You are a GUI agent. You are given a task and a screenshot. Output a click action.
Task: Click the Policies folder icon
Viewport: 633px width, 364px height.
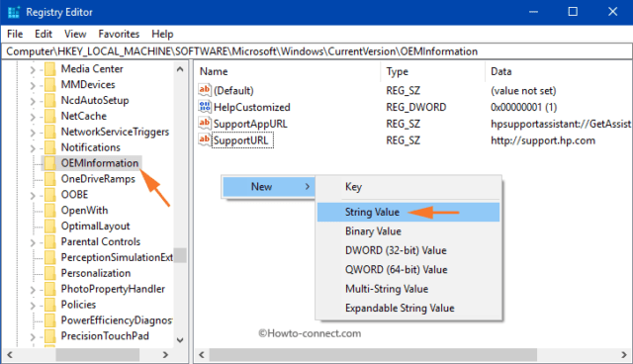point(50,305)
